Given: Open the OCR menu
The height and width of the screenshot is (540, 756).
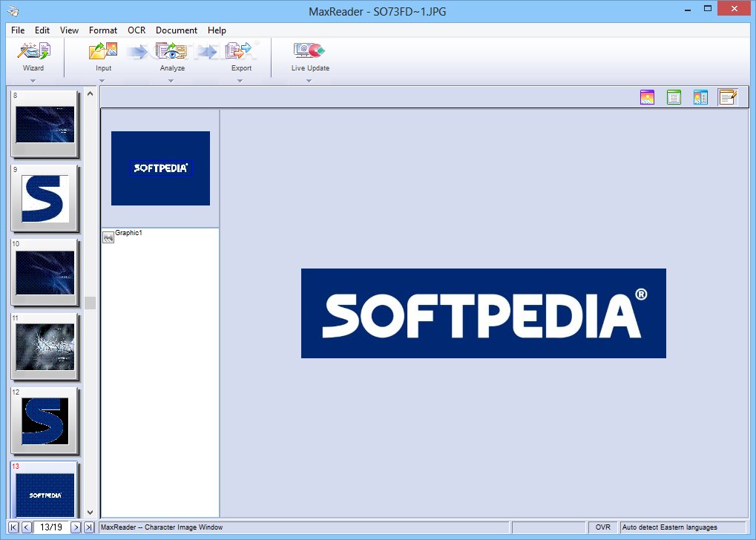Looking at the screenshot, I should coord(137,30).
